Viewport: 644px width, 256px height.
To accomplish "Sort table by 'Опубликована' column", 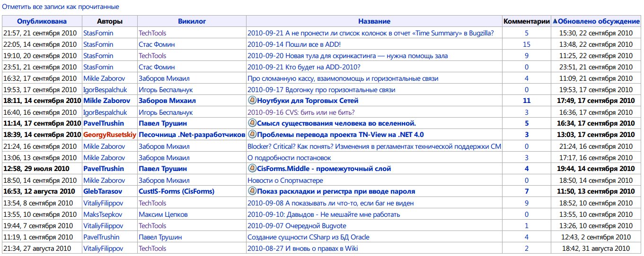I will click(x=42, y=21).
